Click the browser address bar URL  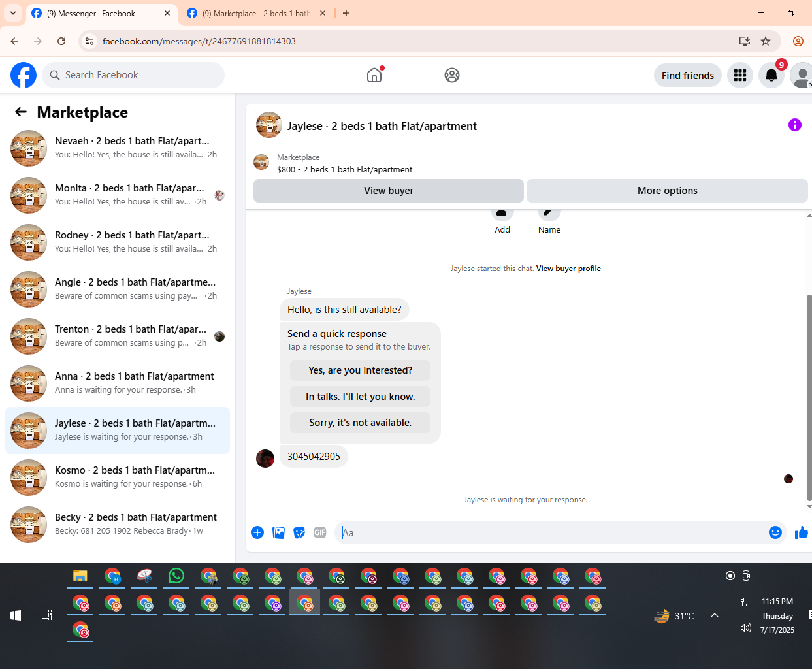tap(199, 41)
